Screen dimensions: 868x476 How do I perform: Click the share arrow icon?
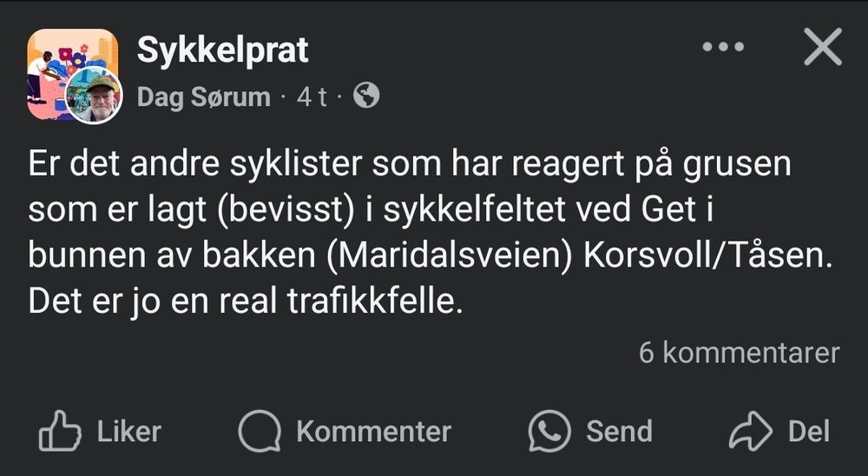[751, 432]
